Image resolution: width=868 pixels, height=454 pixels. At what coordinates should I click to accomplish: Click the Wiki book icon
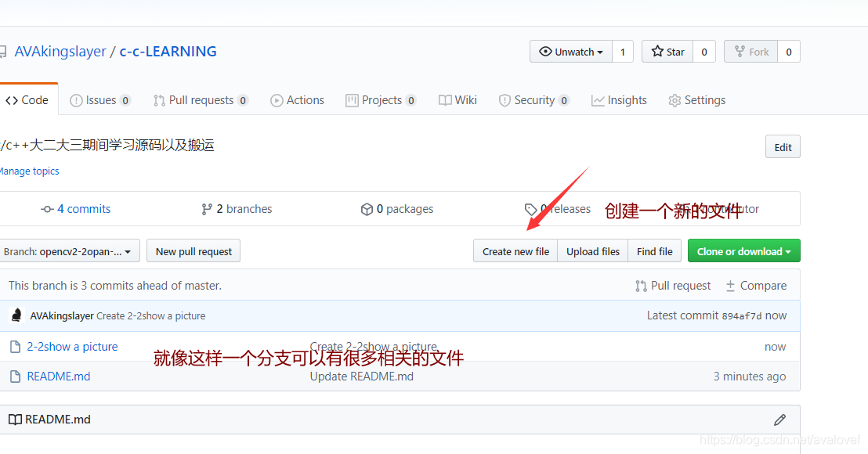click(x=445, y=100)
